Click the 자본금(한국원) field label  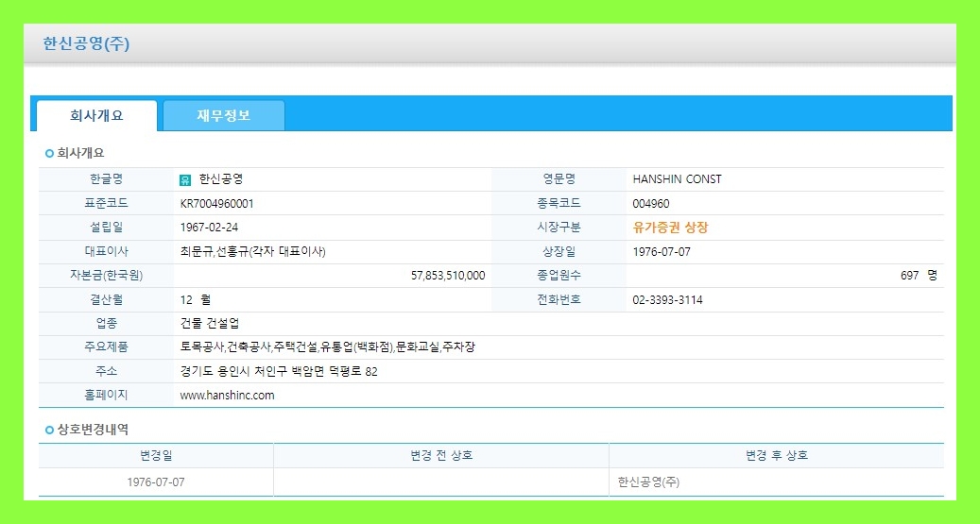point(106,276)
